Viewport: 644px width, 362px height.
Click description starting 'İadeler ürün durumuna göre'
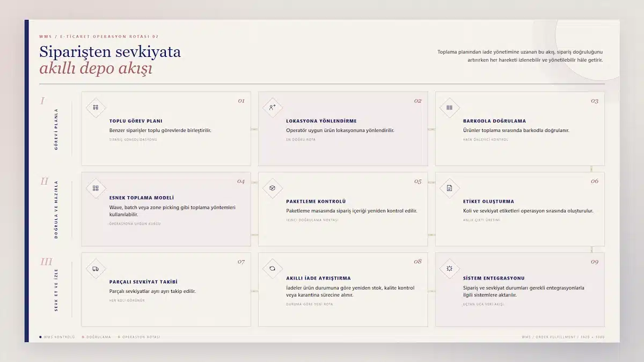(x=350, y=291)
